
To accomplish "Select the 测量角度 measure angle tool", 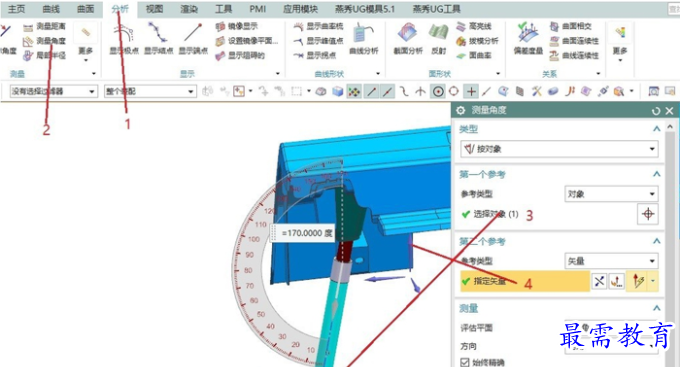I will click(x=45, y=41).
